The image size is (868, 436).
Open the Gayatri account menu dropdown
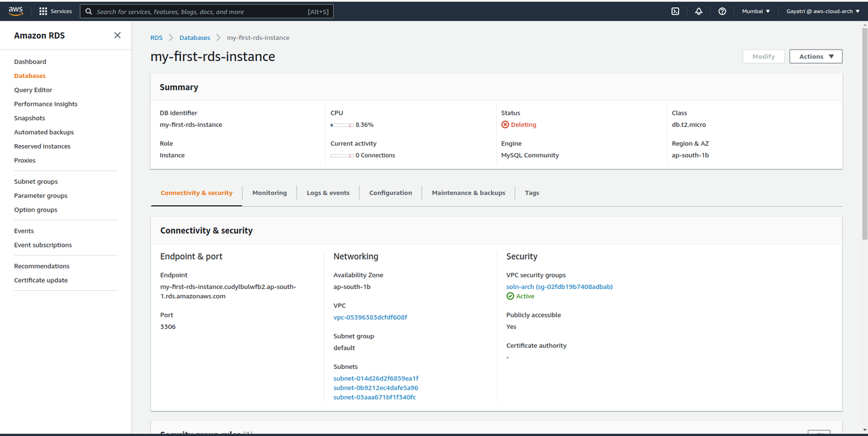coord(823,12)
